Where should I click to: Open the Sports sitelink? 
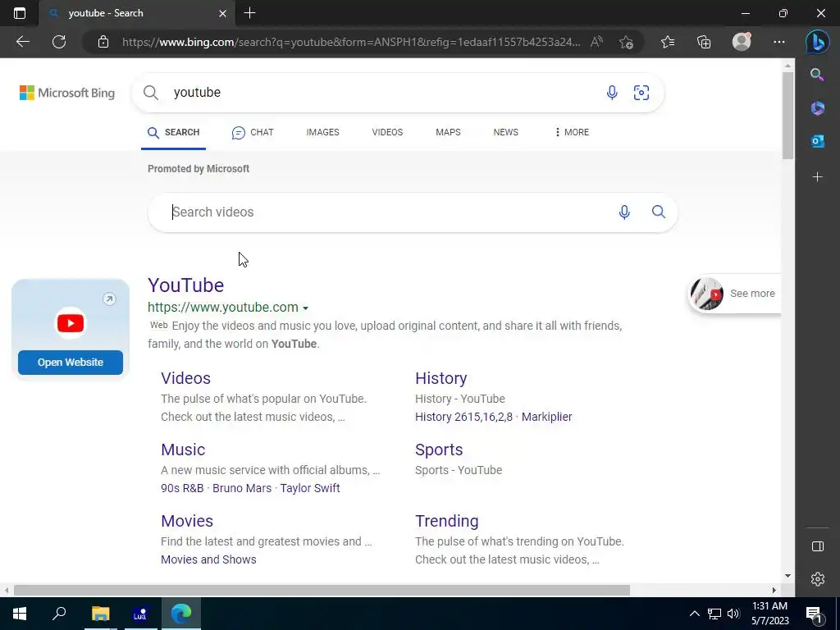coord(439,450)
